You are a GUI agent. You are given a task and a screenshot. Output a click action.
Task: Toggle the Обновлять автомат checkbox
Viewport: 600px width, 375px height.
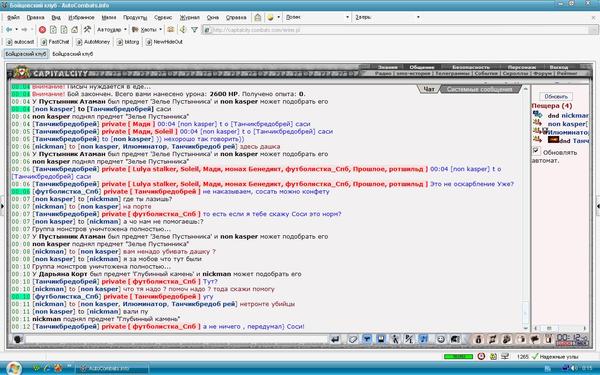click(536, 151)
